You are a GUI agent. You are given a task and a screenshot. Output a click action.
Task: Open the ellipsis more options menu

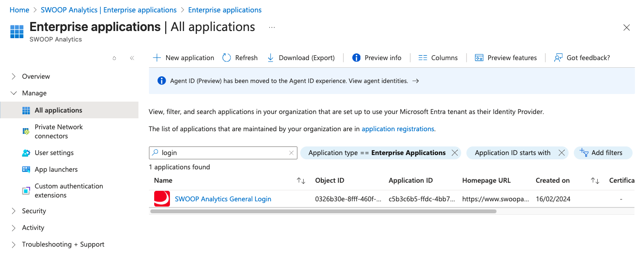tap(272, 27)
